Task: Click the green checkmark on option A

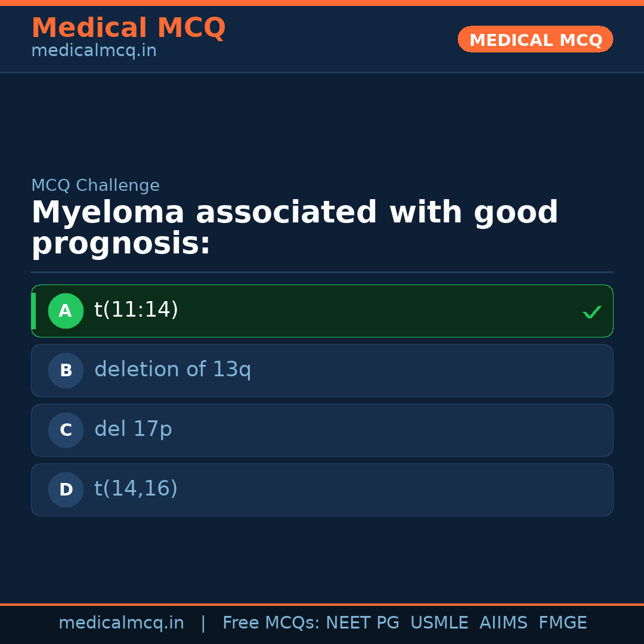Action: 592,311
